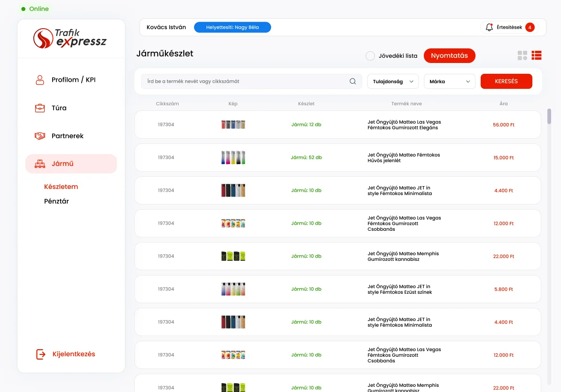The image size is (561, 392).
Task: Click the search magnifier icon
Action: pyautogui.click(x=353, y=81)
